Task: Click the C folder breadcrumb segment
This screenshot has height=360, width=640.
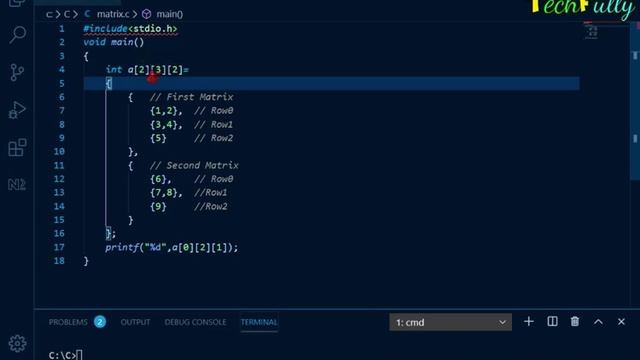Action: (67, 14)
